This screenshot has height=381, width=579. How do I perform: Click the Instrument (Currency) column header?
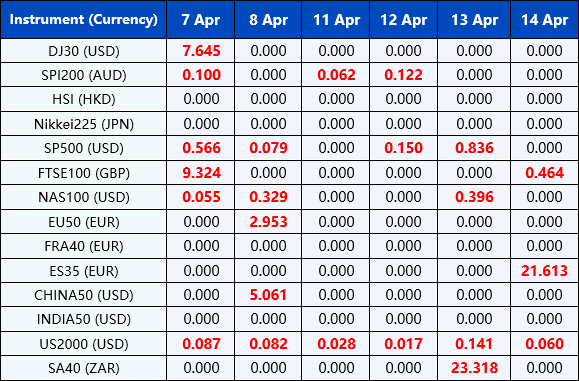click(x=83, y=20)
